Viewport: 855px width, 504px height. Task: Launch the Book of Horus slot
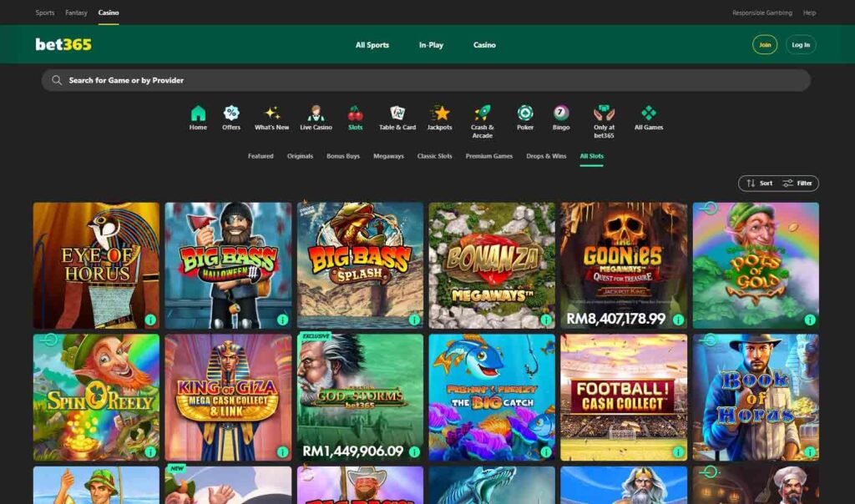tap(756, 397)
